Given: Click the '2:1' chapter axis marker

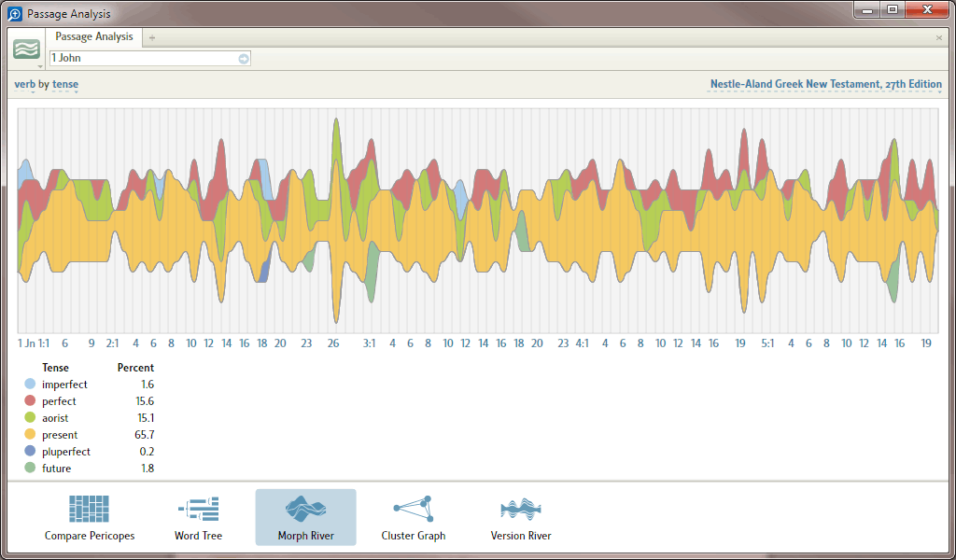Looking at the screenshot, I should pyautogui.click(x=112, y=343).
